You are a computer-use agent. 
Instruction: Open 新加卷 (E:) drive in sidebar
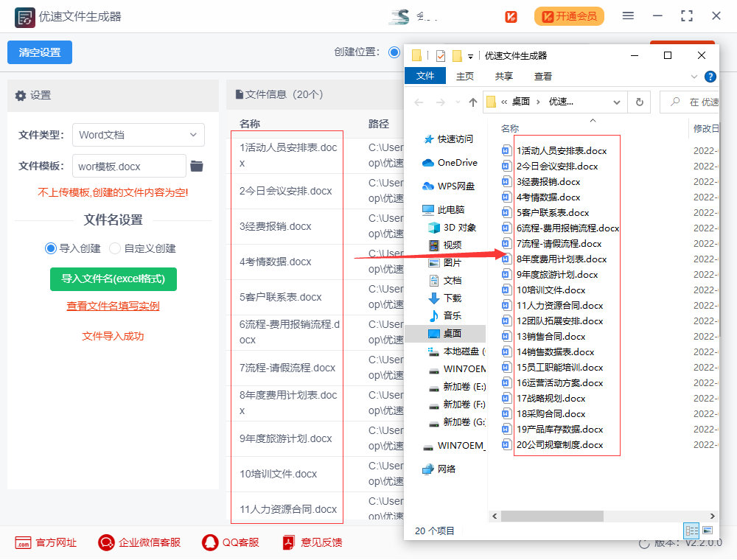pos(458,387)
